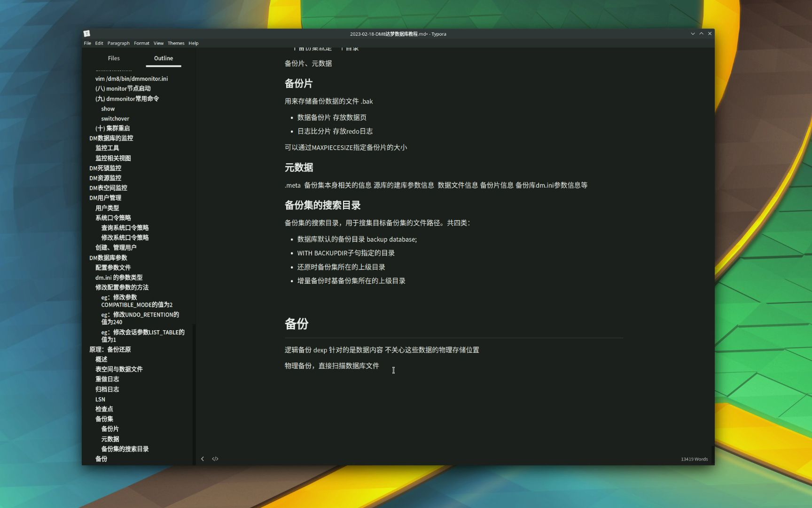Jump to outline item (九) dmmonitor常用命令
812x508 pixels.
click(127, 99)
